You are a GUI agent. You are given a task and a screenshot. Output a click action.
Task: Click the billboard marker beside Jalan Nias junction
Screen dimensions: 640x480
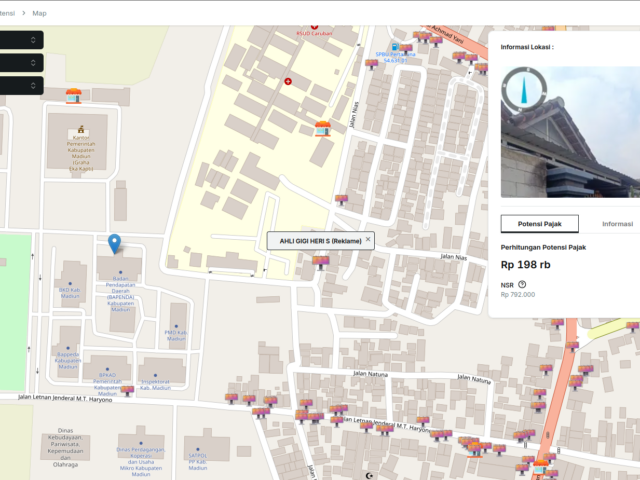(x=341, y=200)
